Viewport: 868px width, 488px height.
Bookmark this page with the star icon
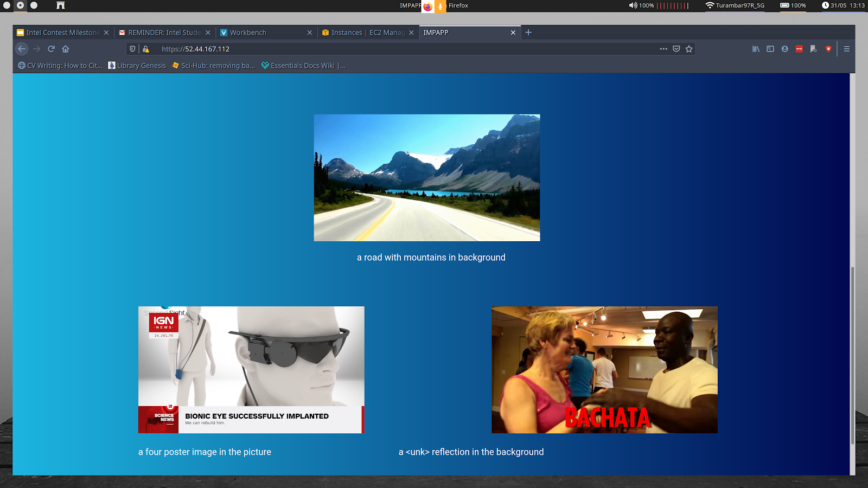click(x=689, y=49)
